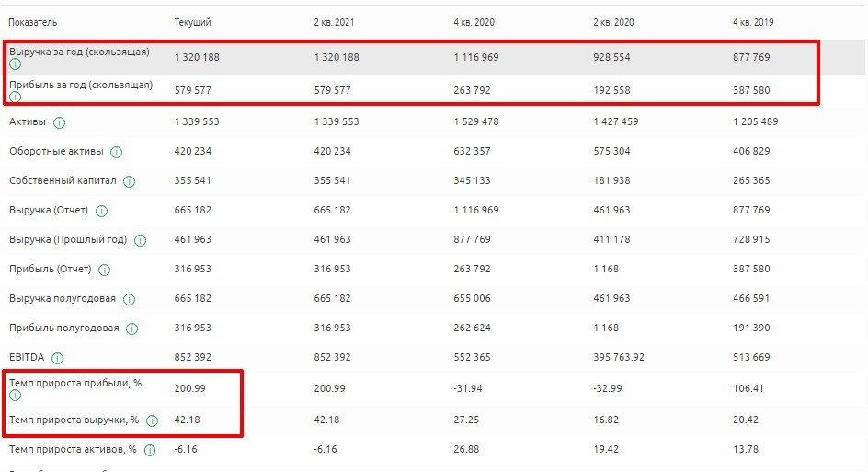This screenshot has height=472, width=868.
Task: Click the EBITDA info icon
Action: (58, 358)
